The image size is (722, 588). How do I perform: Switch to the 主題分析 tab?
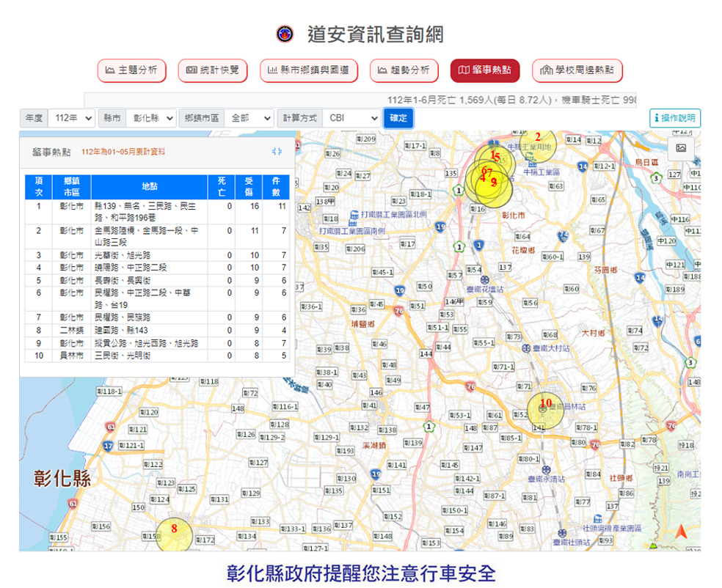coord(132,70)
